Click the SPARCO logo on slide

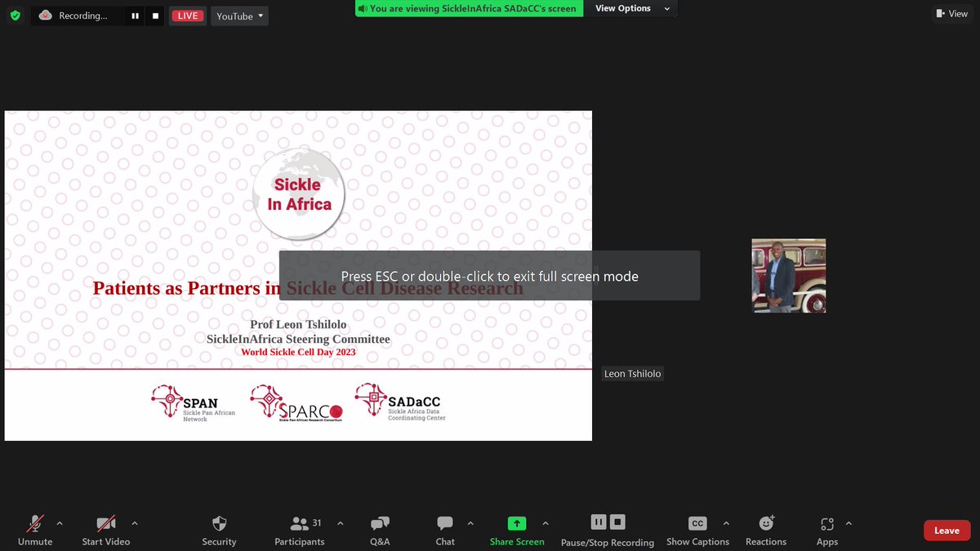(x=296, y=403)
